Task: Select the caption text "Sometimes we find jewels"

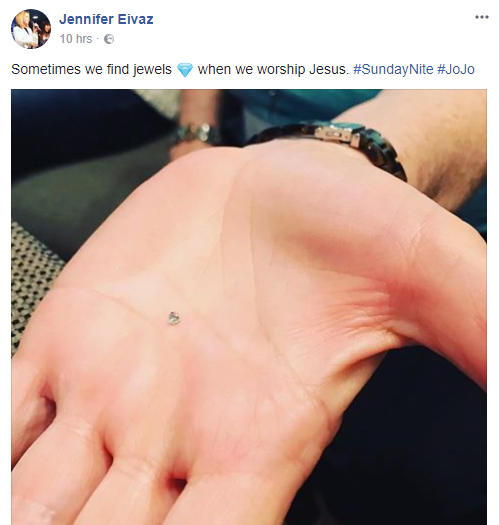Action: (91, 69)
